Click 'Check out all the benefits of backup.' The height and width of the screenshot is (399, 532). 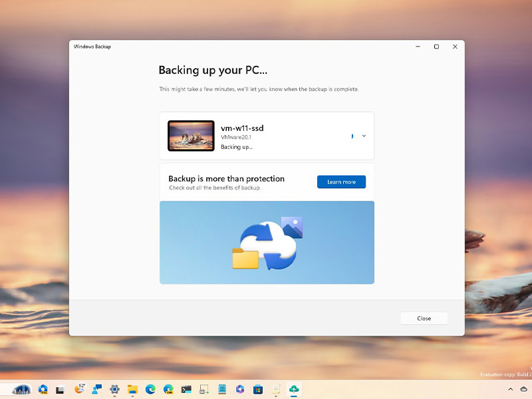click(x=215, y=188)
